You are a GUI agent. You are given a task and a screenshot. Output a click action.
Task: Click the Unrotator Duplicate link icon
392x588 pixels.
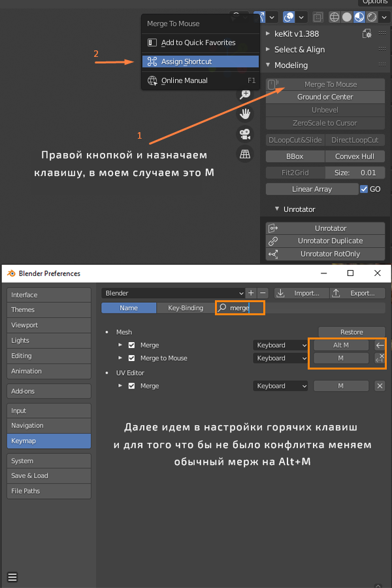pos(273,241)
